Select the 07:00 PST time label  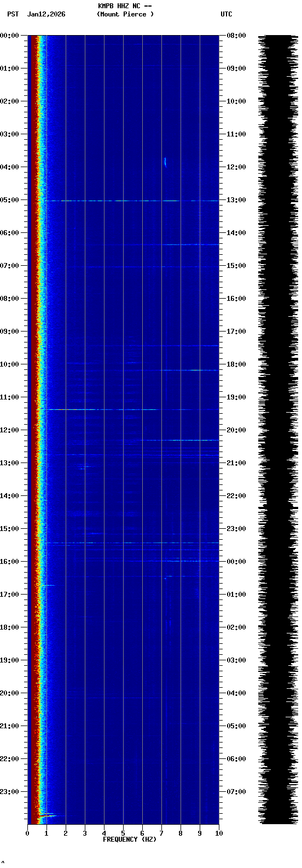tap(9, 266)
